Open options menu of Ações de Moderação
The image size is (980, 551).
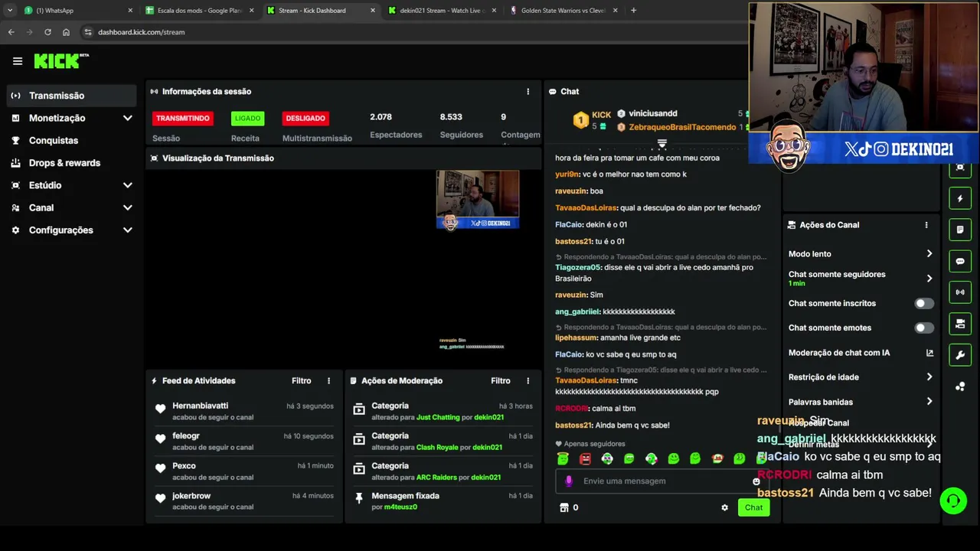(528, 380)
